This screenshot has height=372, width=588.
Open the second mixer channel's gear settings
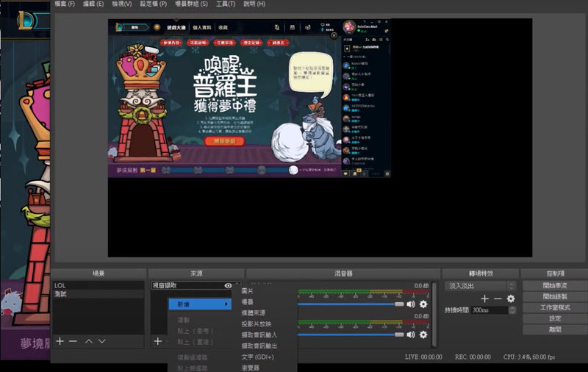click(423, 335)
